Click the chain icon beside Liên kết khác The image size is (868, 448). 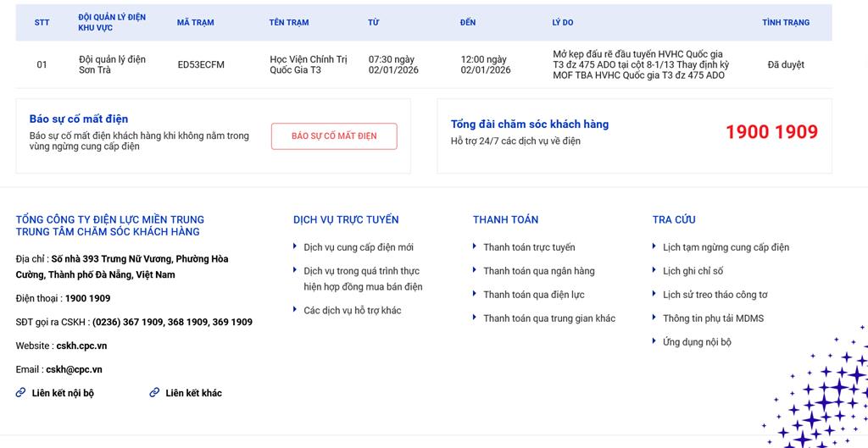tap(154, 393)
